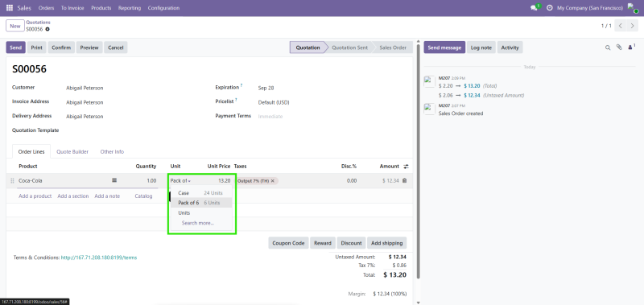
Task: Go back to Quotations breadcrumb
Action: click(x=38, y=23)
